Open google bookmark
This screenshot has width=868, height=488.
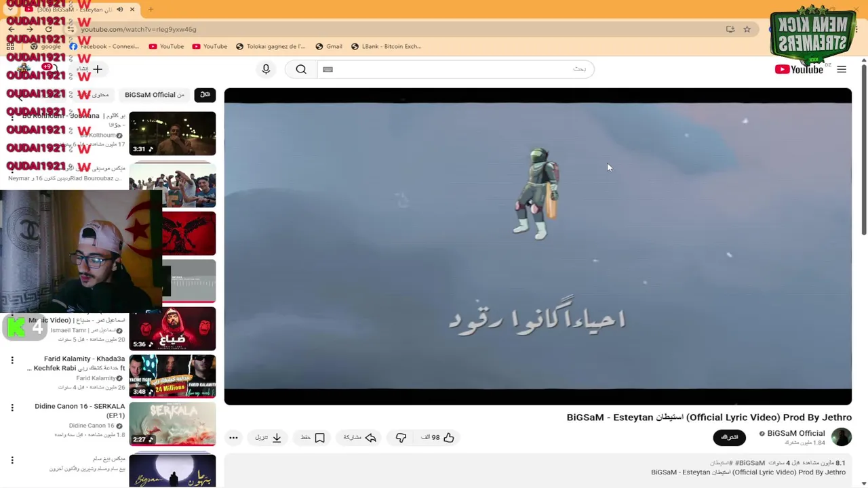point(45,46)
